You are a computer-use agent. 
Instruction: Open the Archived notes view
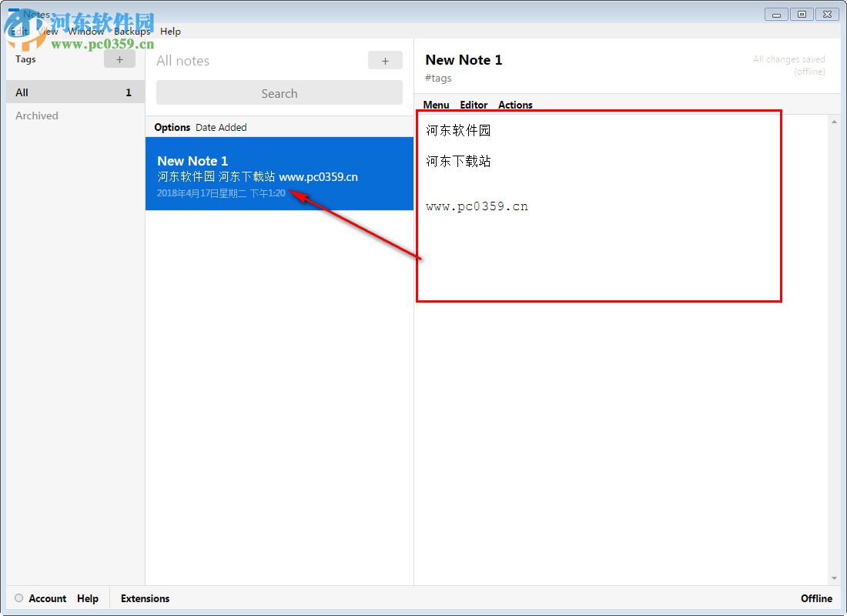click(x=37, y=115)
